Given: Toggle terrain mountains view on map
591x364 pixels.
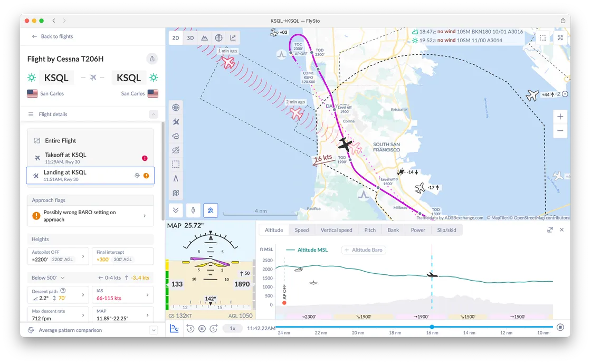Looking at the screenshot, I should pyautogui.click(x=204, y=38).
